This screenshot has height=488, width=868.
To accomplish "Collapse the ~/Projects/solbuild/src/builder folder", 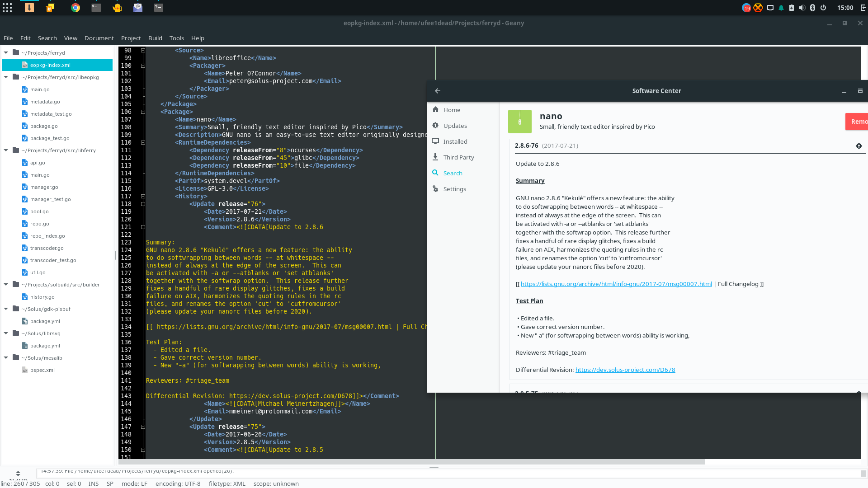I will coord(6,285).
